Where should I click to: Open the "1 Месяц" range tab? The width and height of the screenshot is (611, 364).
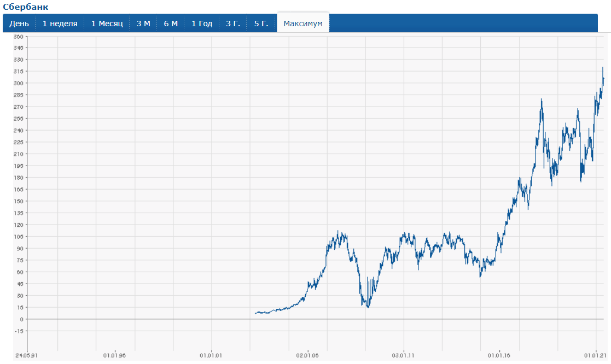pyautogui.click(x=107, y=24)
